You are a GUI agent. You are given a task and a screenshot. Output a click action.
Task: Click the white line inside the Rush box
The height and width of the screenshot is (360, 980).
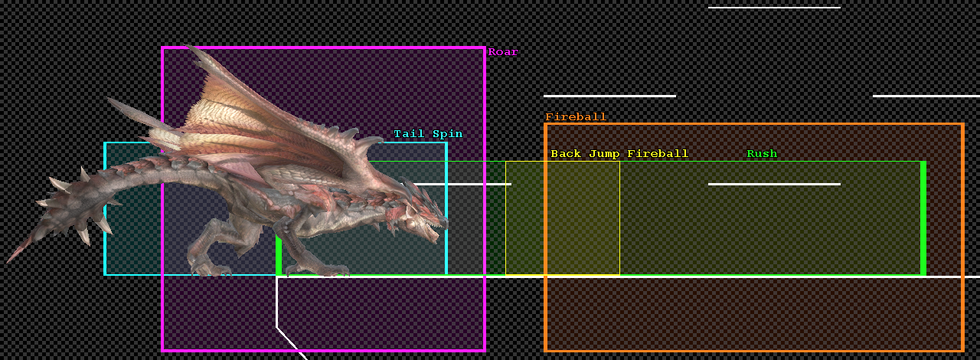click(774, 184)
